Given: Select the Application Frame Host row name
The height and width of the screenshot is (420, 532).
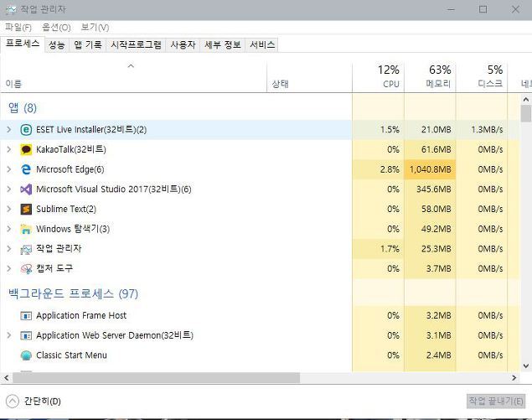Looking at the screenshot, I should [x=81, y=316].
